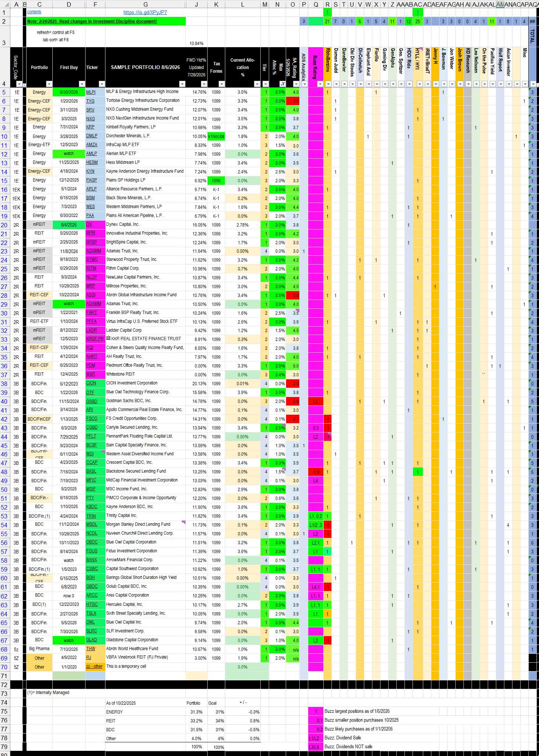
Task: Open the Portfolio column filter dropdown
Action: click(x=49, y=84)
